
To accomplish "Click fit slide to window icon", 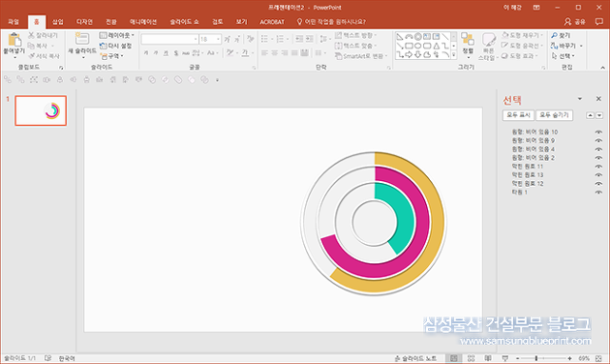I will point(598,358).
